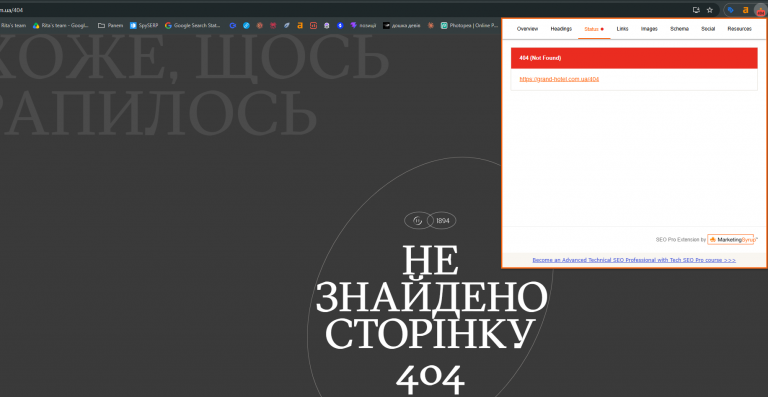
Task: Open the feather-shaped bookmark icon
Action: point(287,25)
